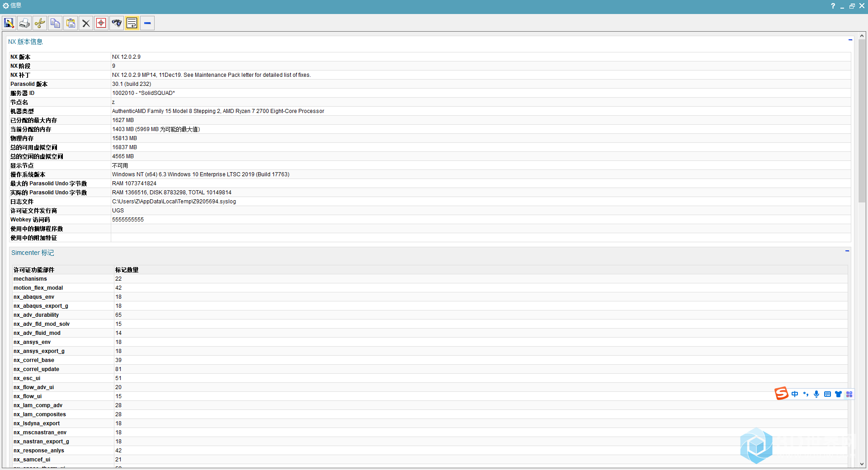The width and height of the screenshot is (868, 470).
Task: Click the nx_adv_durability entry
Action: click(36, 315)
